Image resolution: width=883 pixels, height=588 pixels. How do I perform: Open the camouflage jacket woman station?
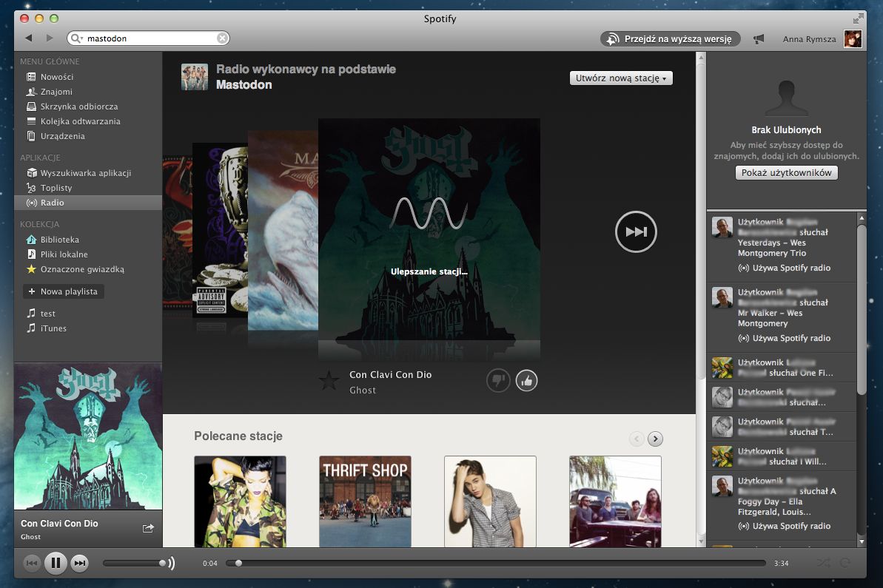(240, 501)
